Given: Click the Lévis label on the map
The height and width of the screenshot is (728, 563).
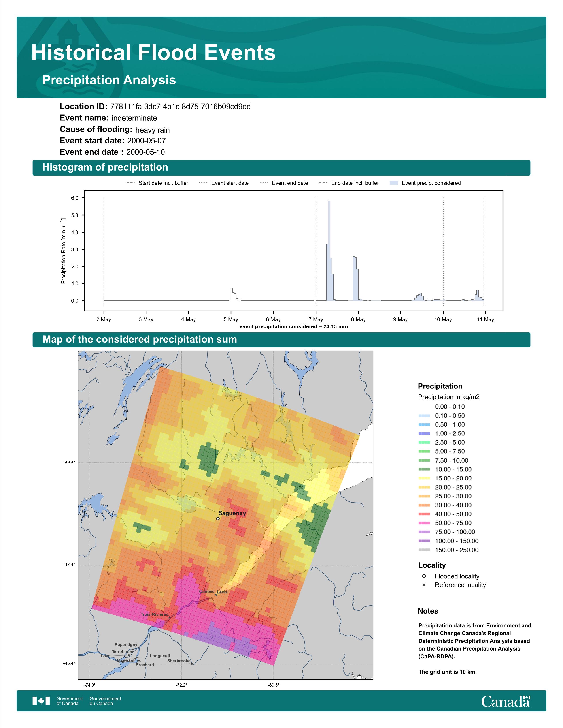Looking at the screenshot, I should pyautogui.click(x=223, y=592).
